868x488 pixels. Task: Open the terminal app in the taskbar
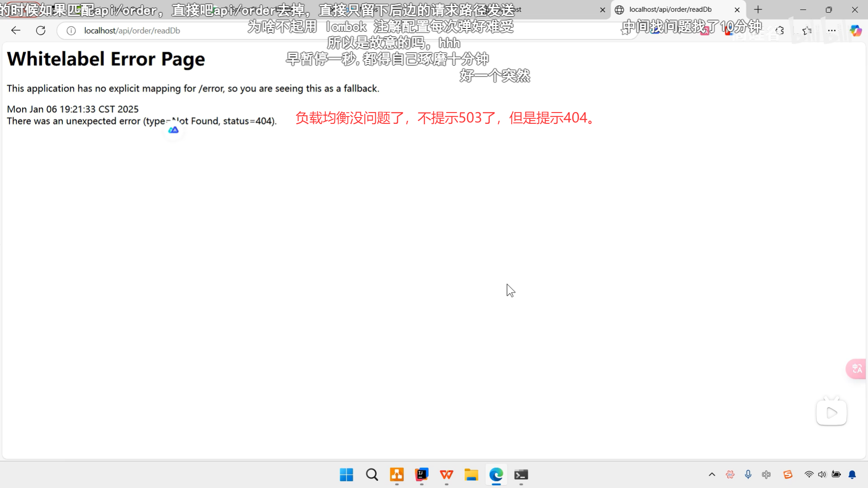point(521,474)
